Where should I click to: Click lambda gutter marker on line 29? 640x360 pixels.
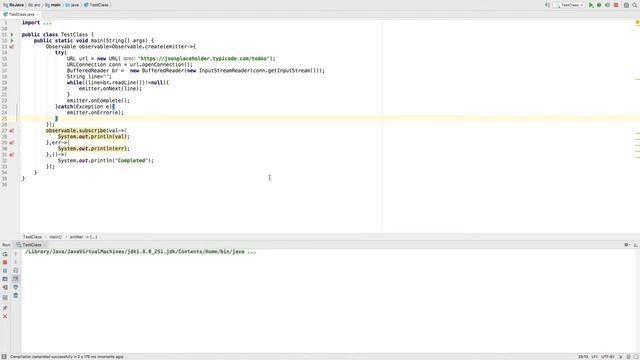click(x=12, y=142)
